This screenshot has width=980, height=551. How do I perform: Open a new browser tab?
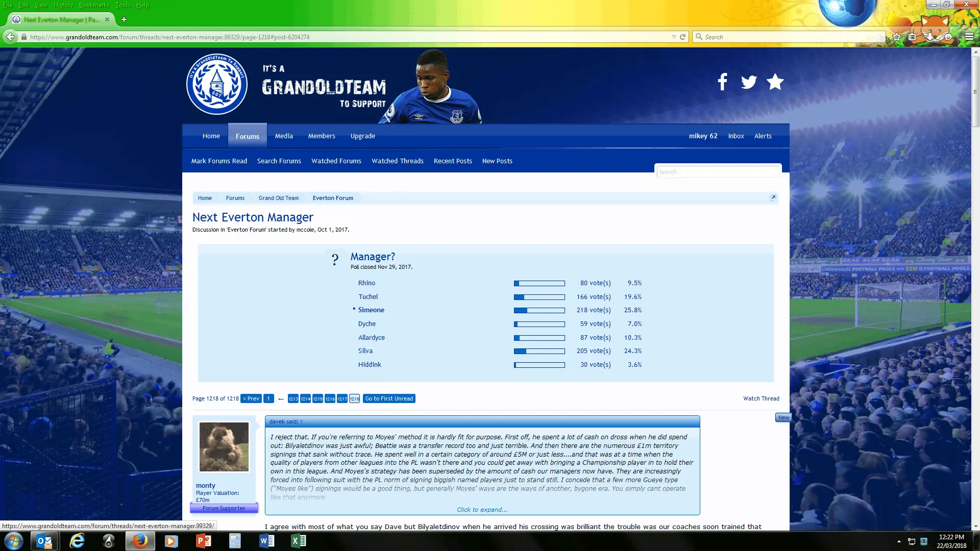pyautogui.click(x=124, y=19)
